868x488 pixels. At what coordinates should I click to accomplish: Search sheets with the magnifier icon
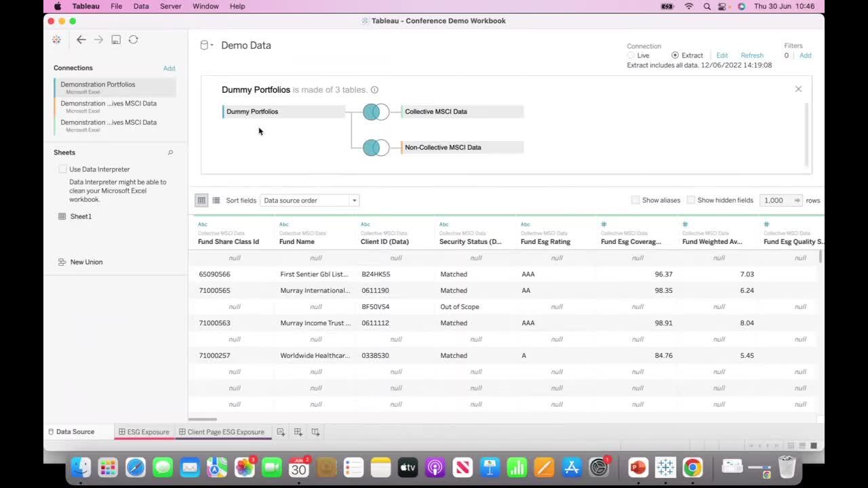click(x=170, y=152)
